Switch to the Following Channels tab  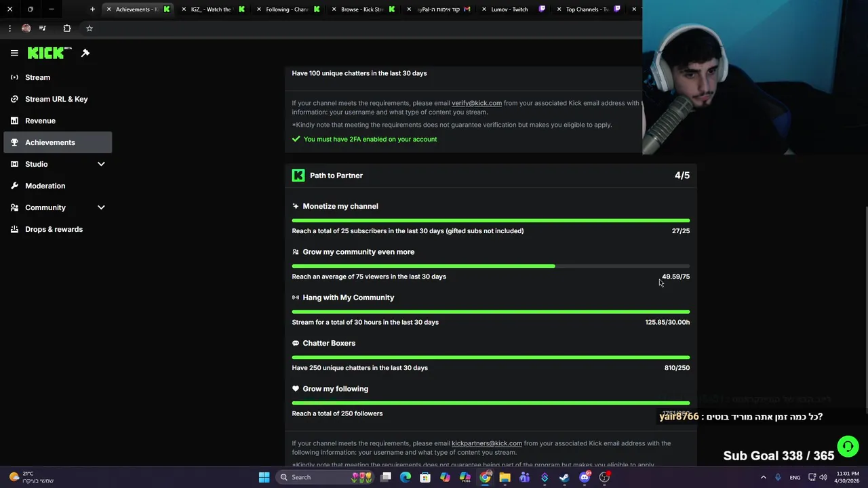pos(288,9)
